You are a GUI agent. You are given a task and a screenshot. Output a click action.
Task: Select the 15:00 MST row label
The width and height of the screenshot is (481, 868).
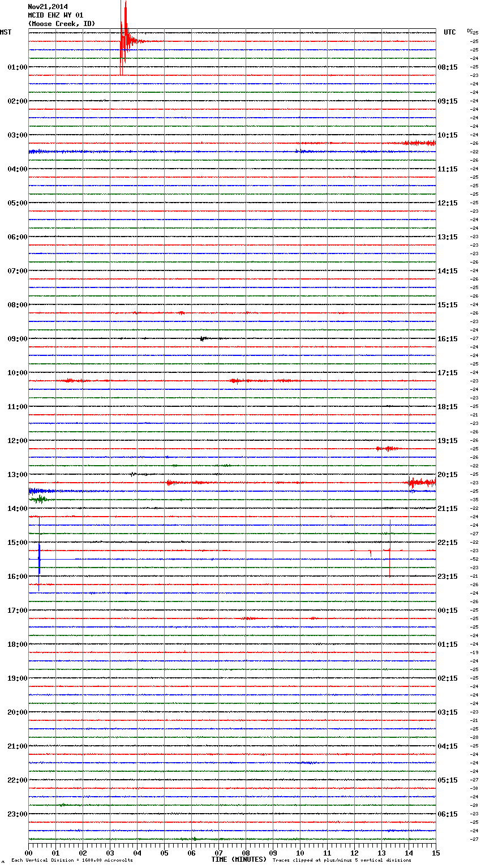point(17,542)
